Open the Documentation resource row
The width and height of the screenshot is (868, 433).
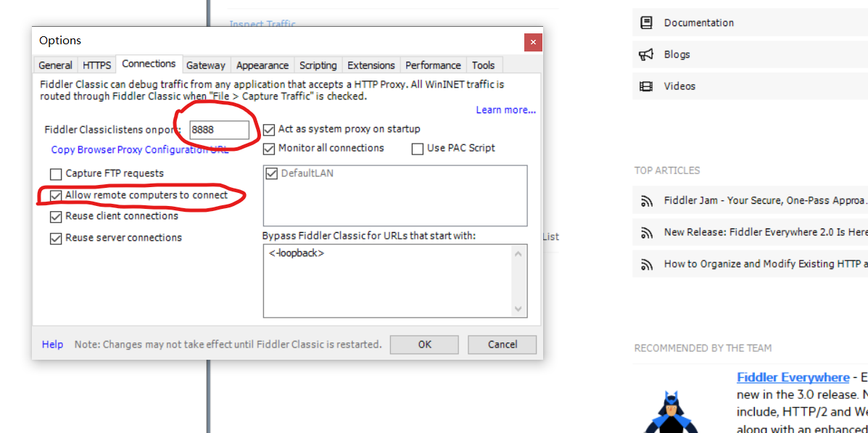tap(750, 22)
